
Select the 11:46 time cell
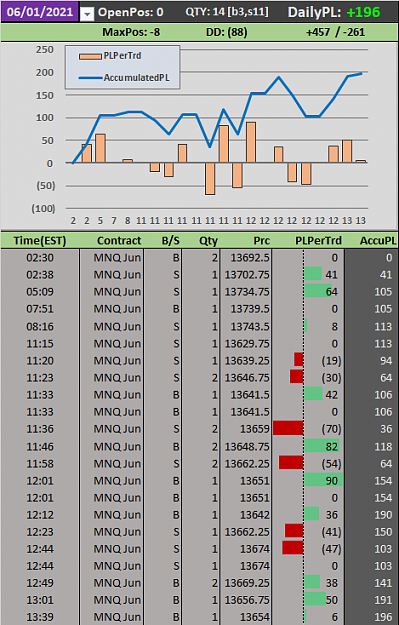[40, 446]
